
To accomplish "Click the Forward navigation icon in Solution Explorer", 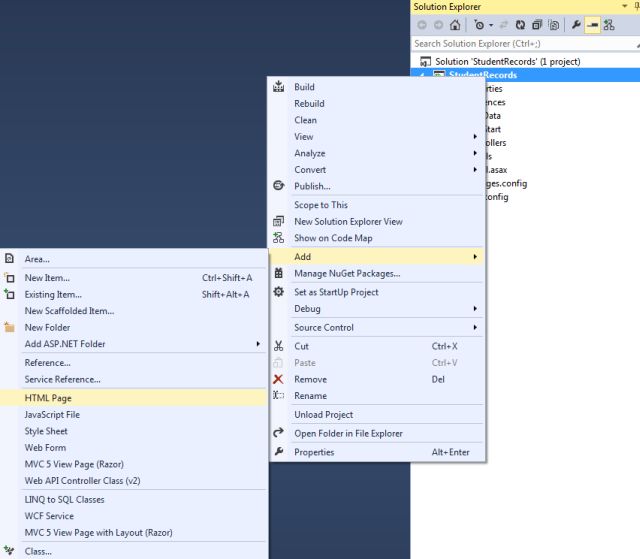I will (438, 25).
